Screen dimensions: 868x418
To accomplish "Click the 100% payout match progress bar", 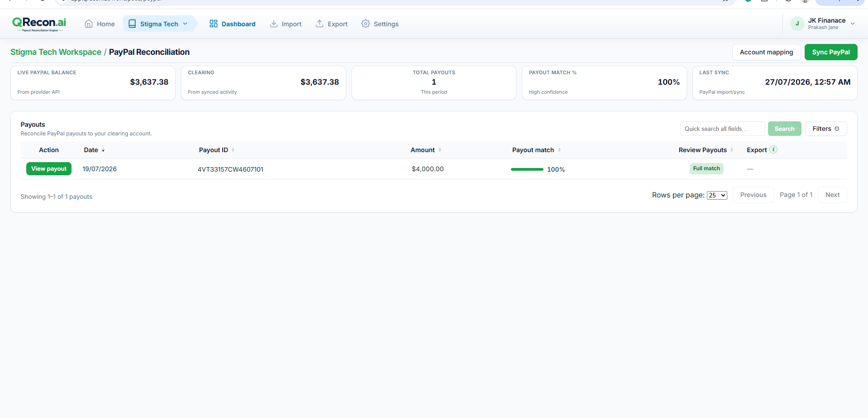I will click(527, 169).
